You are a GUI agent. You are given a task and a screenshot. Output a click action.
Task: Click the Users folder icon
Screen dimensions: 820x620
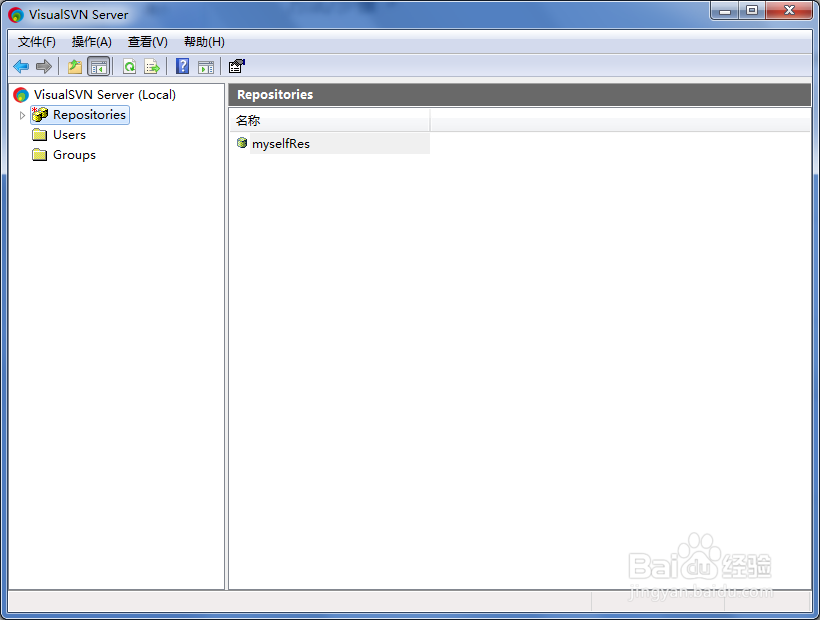tap(40, 135)
